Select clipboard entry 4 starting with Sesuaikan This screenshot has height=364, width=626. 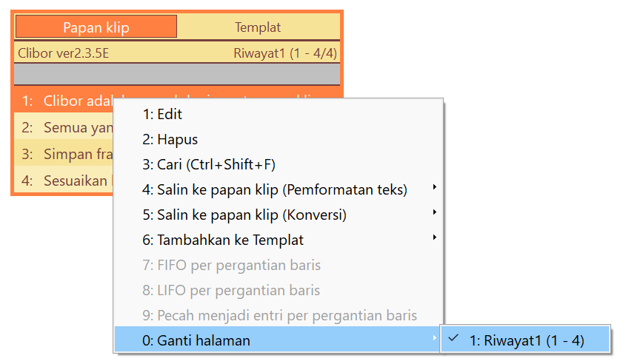pyautogui.click(x=64, y=181)
